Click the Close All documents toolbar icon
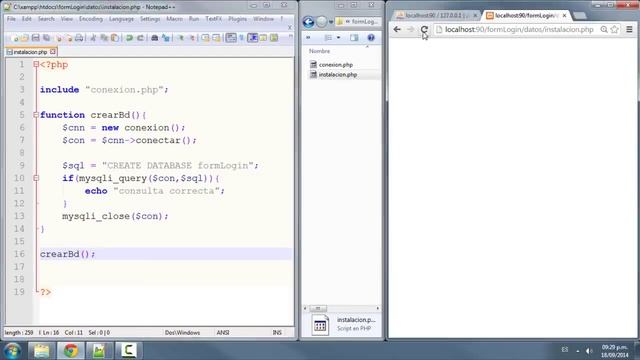This screenshot has width=640, height=360. tap(70, 38)
